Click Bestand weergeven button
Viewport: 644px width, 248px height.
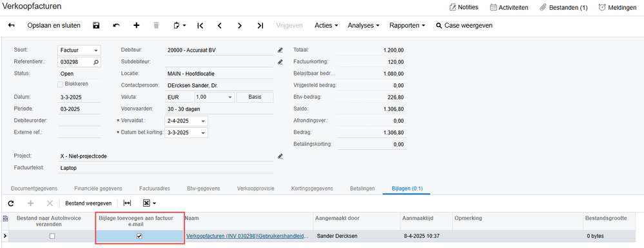88,203
